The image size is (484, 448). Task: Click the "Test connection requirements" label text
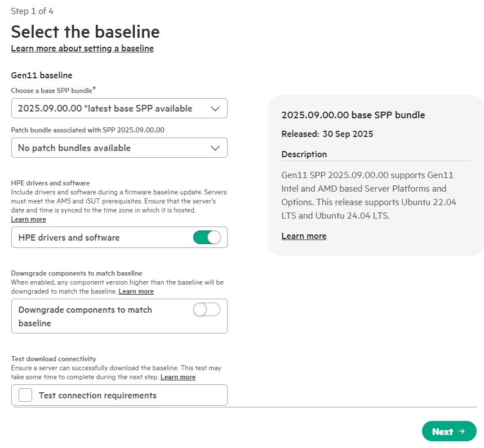pos(97,396)
